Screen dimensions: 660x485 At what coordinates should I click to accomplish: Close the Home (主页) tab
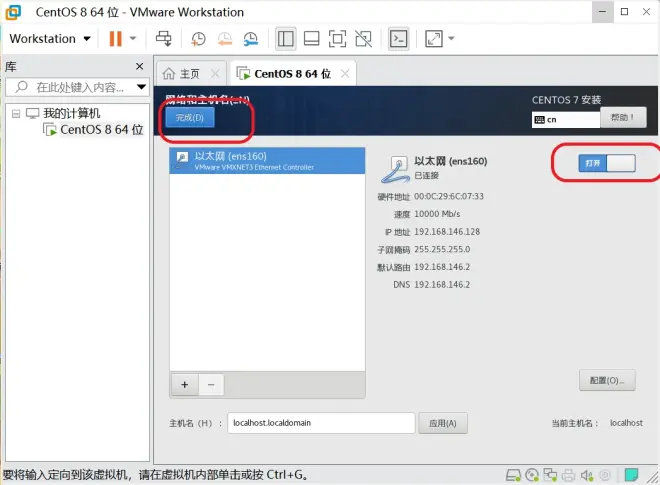click(215, 74)
